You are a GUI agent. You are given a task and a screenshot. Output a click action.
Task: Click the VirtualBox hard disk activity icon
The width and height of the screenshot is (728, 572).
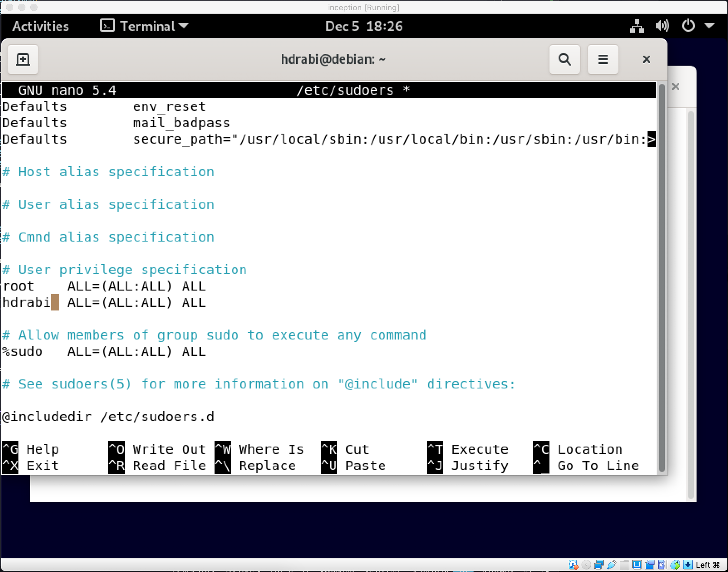point(573,565)
